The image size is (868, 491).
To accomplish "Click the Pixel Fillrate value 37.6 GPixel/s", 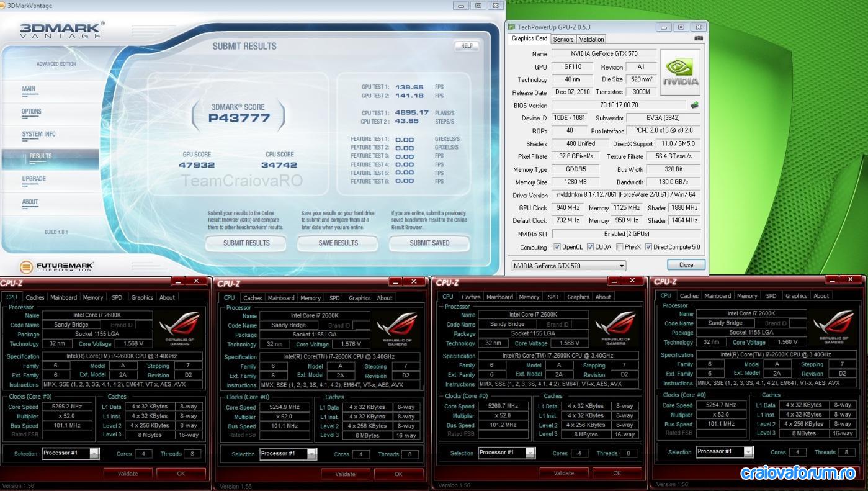I will click(575, 156).
